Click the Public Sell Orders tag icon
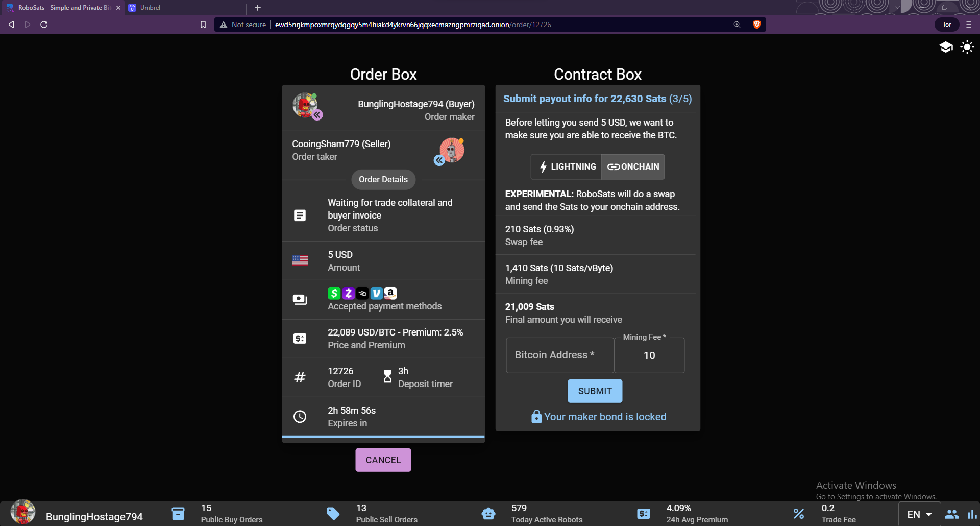 pyautogui.click(x=333, y=514)
